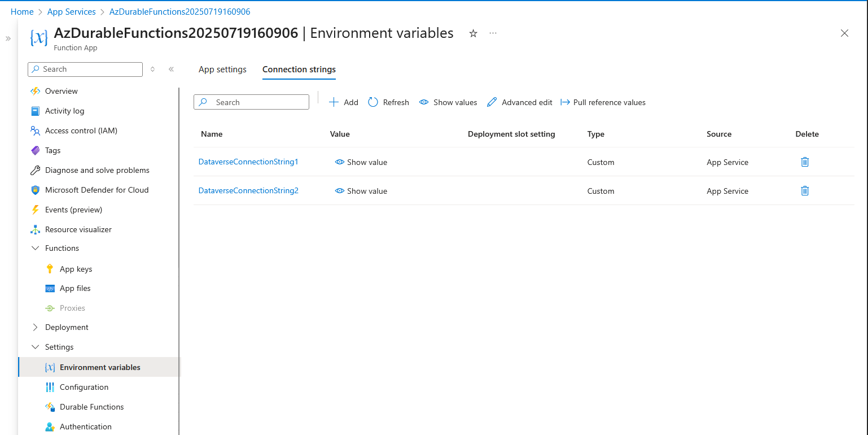The width and height of the screenshot is (868, 435).
Task: Delete DataverseConnectionString1 with trash icon
Action: click(805, 162)
